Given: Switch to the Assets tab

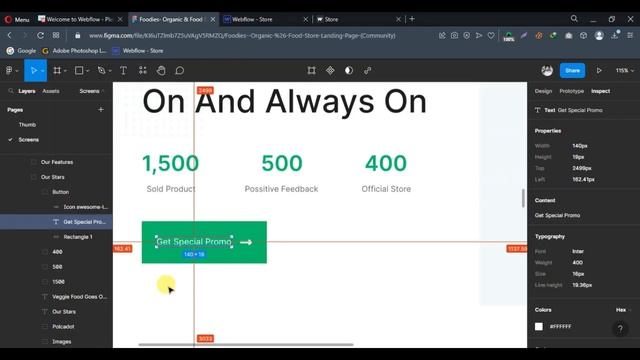Looking at the screenshot, I should pos(51,91).
